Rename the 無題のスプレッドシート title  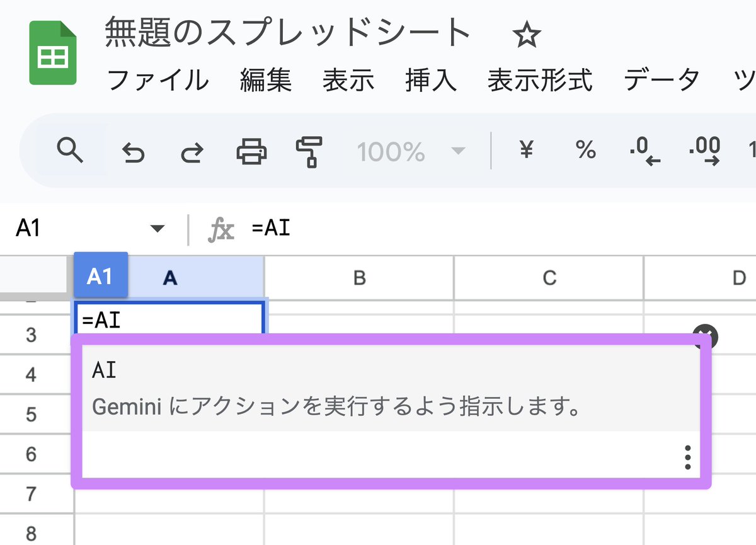288,33
